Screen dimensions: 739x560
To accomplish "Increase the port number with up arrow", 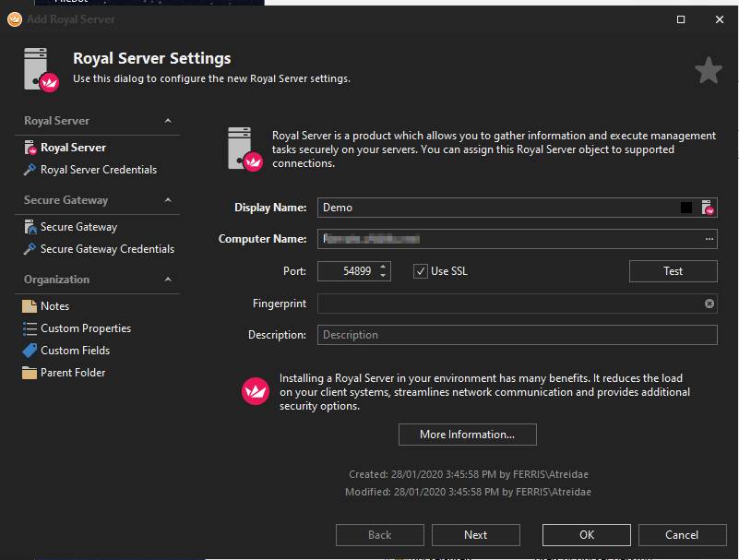I will pyautogui.click(x=383, y=267).
